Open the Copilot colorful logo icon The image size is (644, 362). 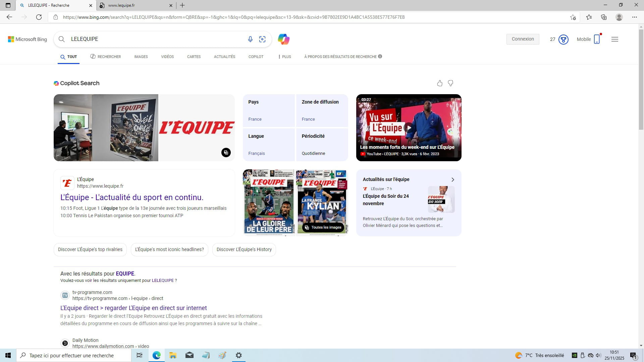click(x=283, y=39)
